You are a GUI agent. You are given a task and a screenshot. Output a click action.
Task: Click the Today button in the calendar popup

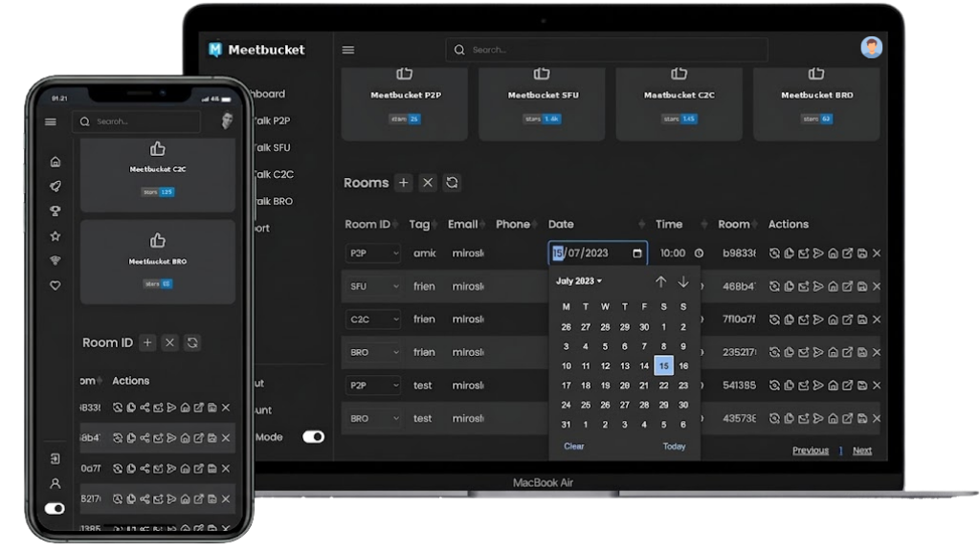pyautogui.click(x=674, y=446)
